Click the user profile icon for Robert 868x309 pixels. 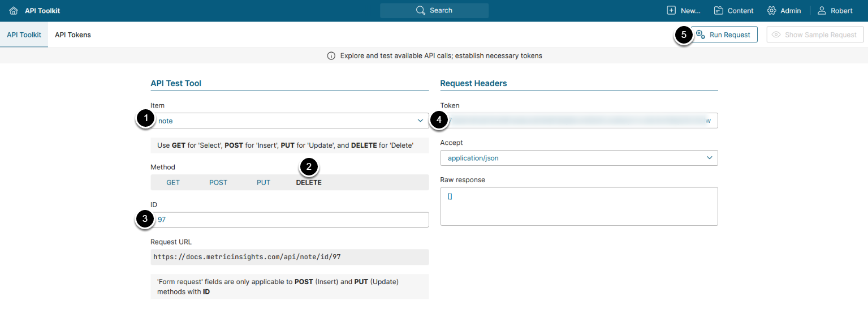point(822,11)
